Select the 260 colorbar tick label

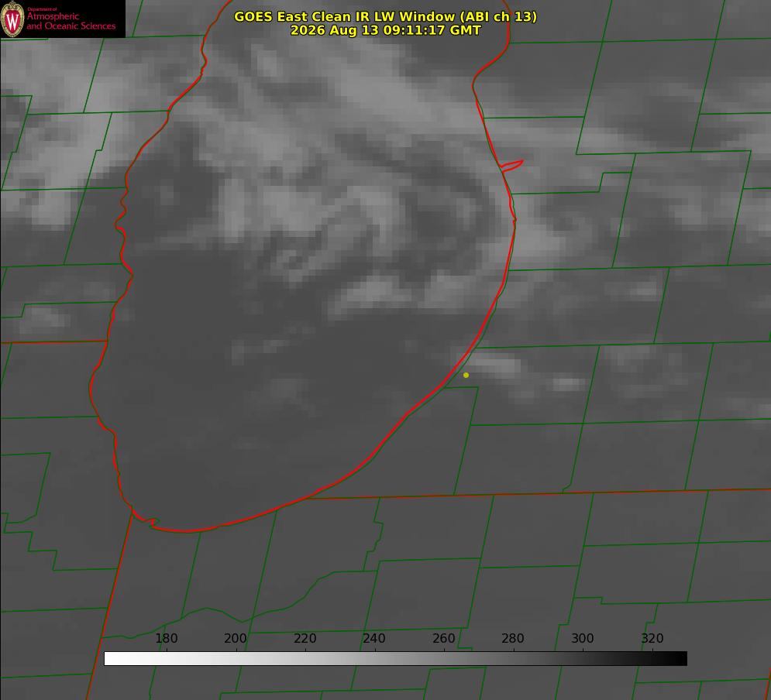[443, 638]
